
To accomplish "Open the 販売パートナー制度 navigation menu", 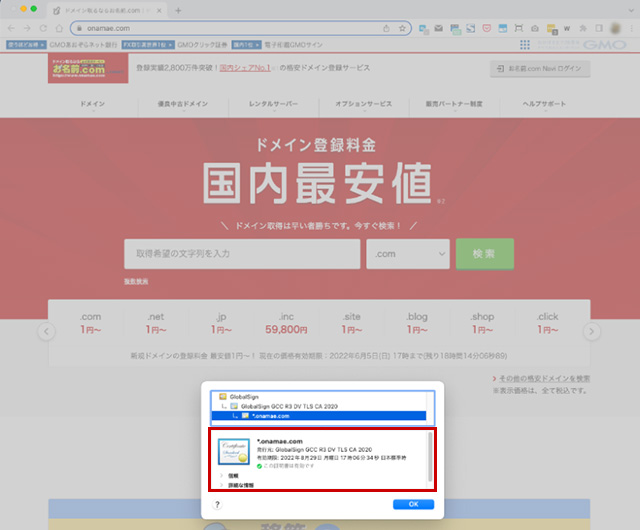I will [454, 104].
